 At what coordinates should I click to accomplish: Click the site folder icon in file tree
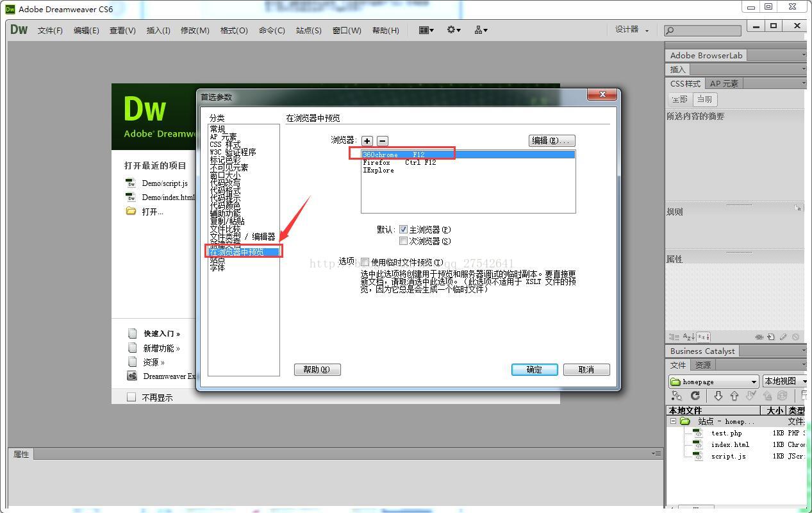click(684, 421)
